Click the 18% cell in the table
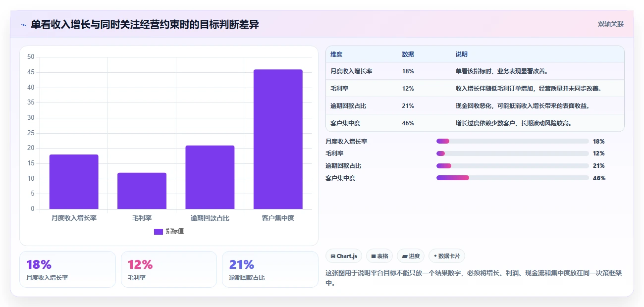 (x=408, y=71)
